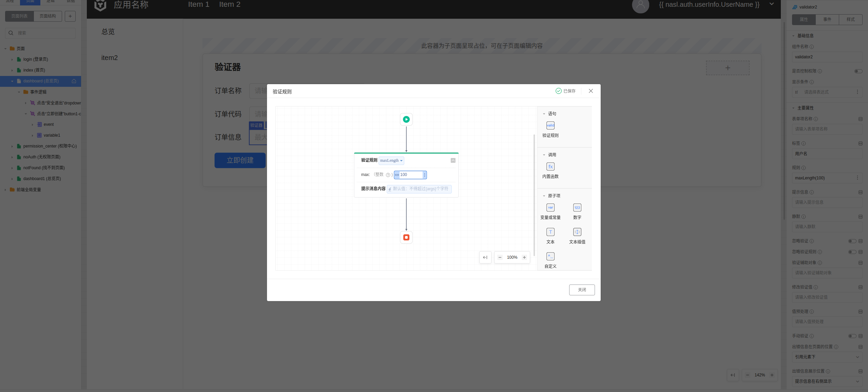Click info icon next to 组件名称
The image size is (868, 392).
(811, 47)
